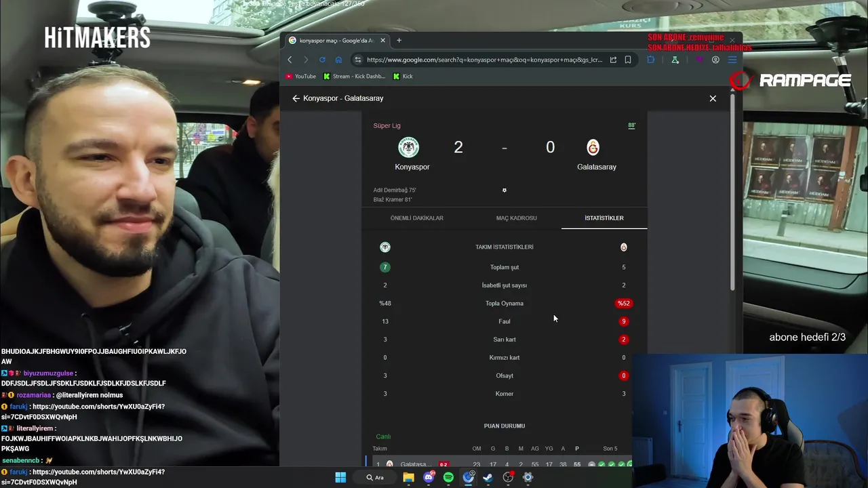Viewport: 868px width, 488px height.
Task: Open File Explorer from the taskbar
Action: 408,477
